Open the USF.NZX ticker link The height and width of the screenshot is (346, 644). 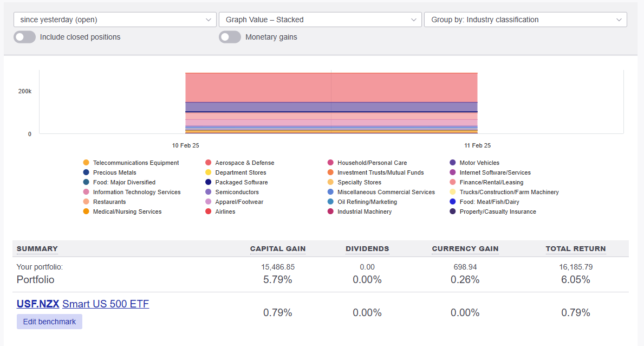[38, 304]
